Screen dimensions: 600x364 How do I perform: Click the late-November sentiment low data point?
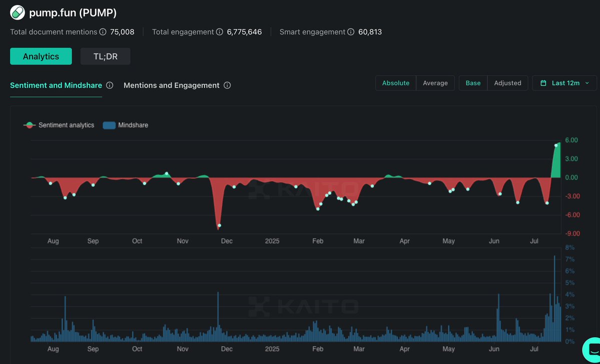tap(219, 225)
